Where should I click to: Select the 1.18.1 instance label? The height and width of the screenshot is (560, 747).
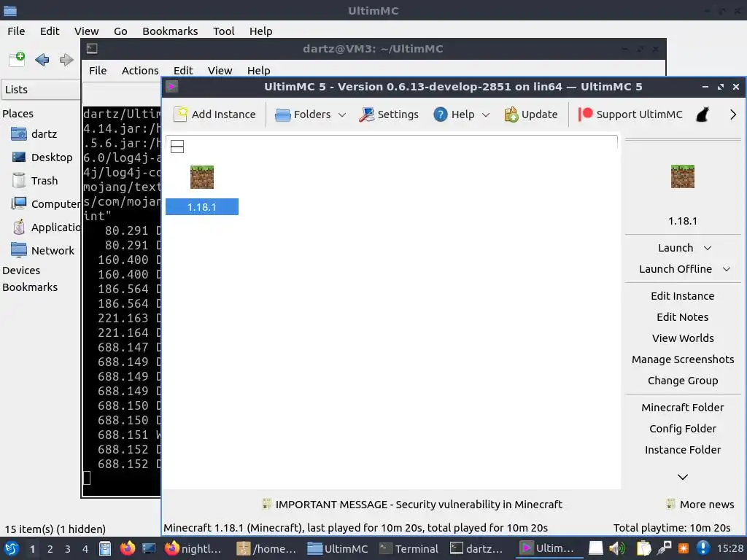click(x=202, y=207)
